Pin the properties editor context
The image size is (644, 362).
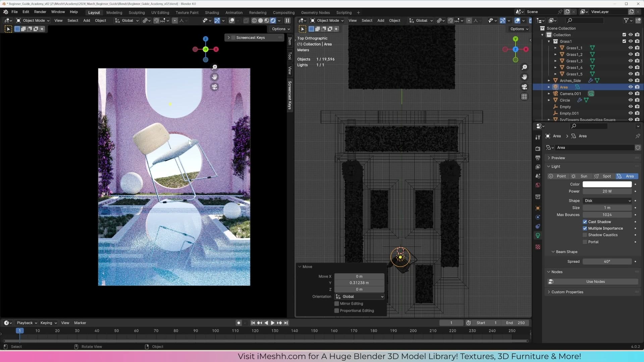(x=638, y=136)
